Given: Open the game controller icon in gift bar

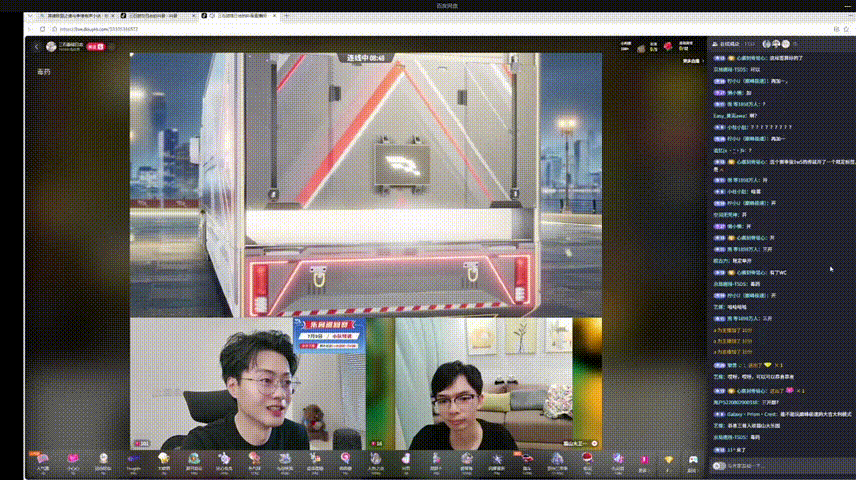Looking at the screenshot, I should (x=692, y=461).
